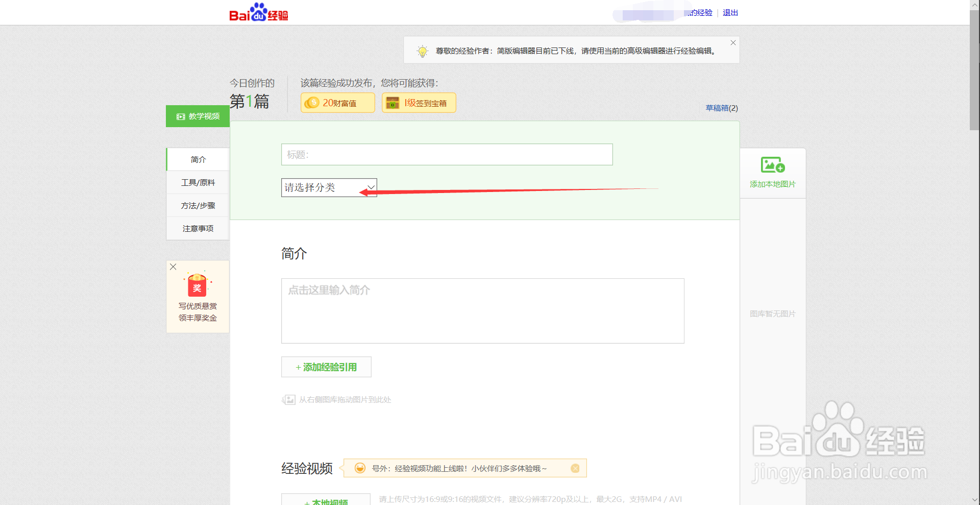Switch to the 注意事项 tab
This screenshot has height=505, width=980.
click(x=198, y=228)
